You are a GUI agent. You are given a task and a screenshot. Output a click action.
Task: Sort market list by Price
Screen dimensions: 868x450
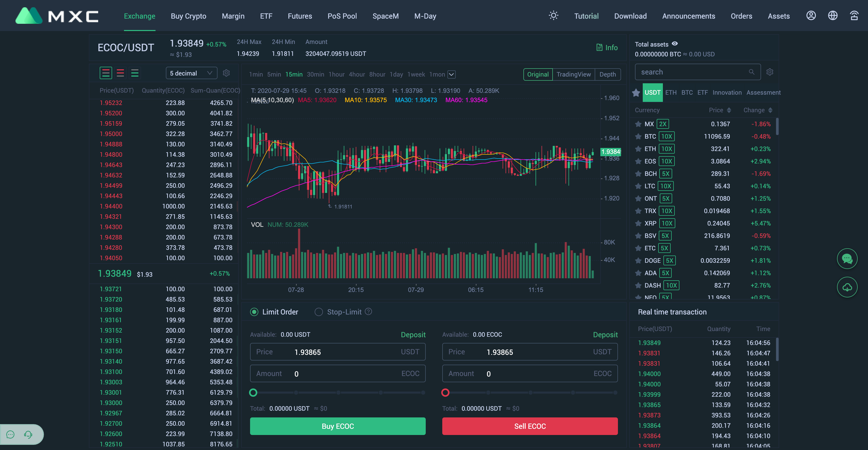[720, 110]
